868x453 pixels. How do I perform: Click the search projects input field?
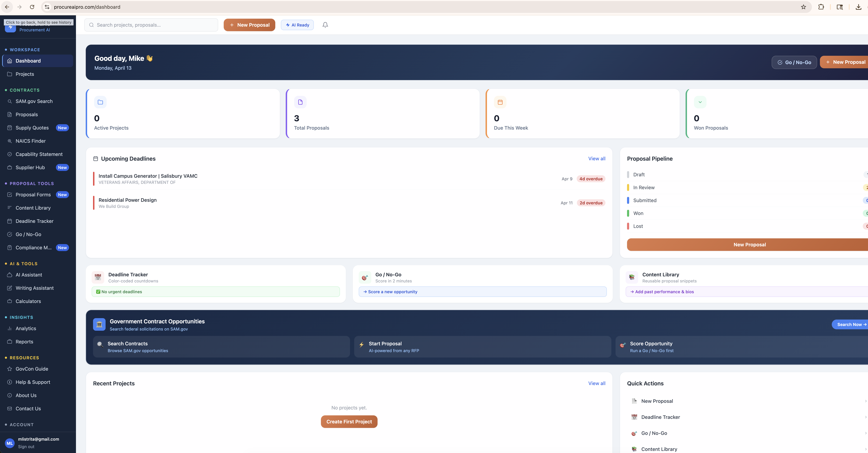coord(151,25)
